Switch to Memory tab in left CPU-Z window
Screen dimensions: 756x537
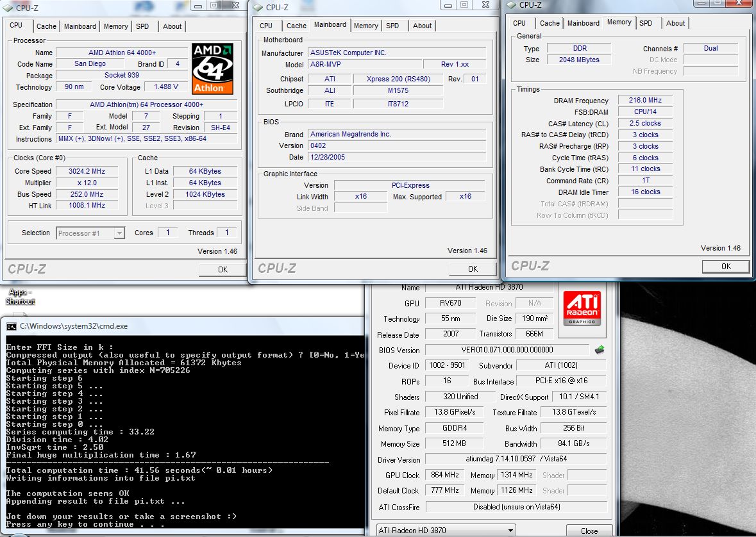(x=115, y=26)
